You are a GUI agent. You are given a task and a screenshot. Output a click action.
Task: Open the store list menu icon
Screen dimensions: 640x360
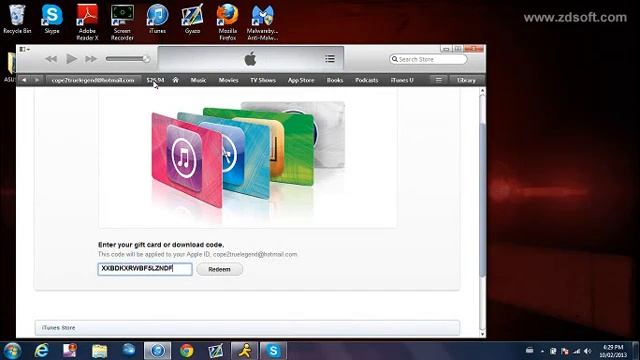click(438, 80)
